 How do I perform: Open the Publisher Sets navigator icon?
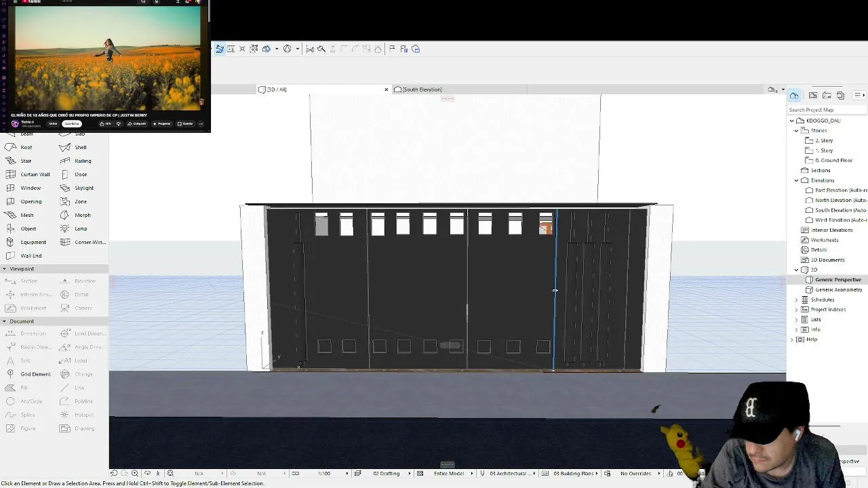coord(841,96)
